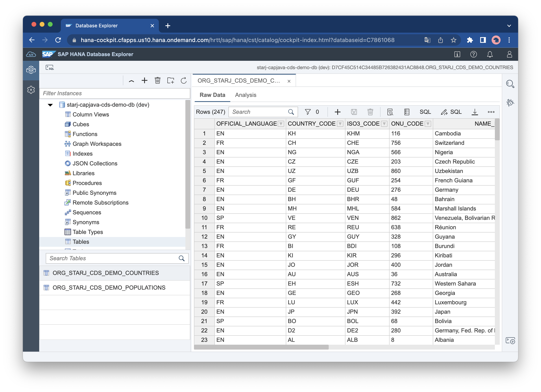The width and height of the screenshot is (541, 392).
Task: Bookmark page with the star icon
Action: tap(453, 40)
